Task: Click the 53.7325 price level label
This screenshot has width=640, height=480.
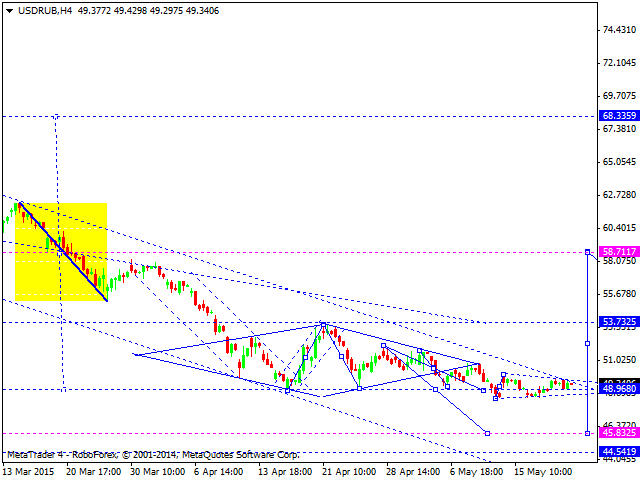Action: coord(619,322)
